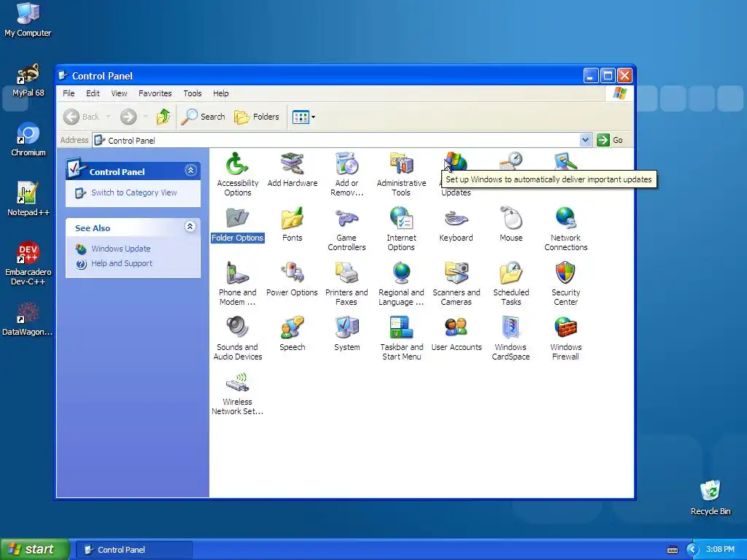Screen dimensions: 747x560
Task: Open Add or Remove Programs icon
Action: click(x=347, y=164)
